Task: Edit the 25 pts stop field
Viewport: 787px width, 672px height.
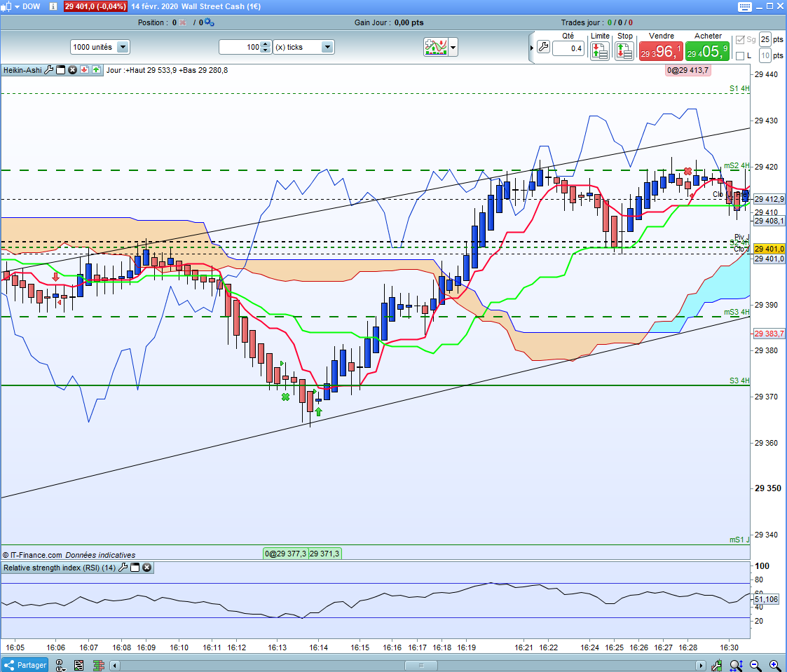Action: tap(765, 40)
